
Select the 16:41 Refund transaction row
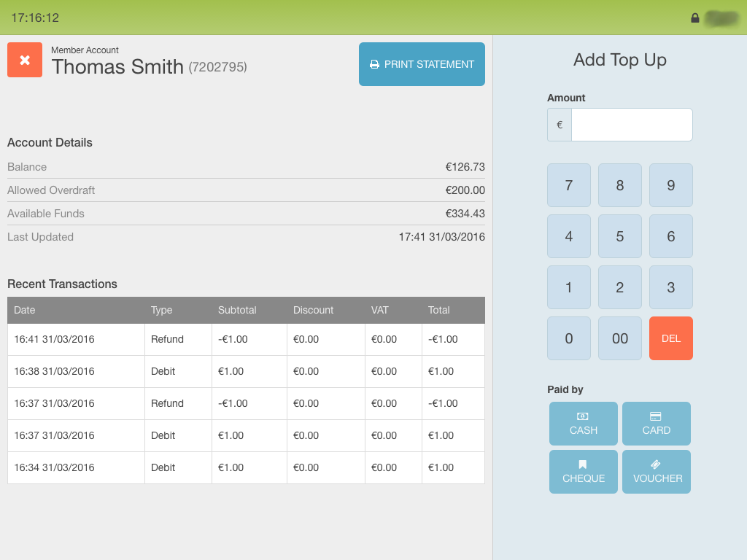(x=246, y=340)
